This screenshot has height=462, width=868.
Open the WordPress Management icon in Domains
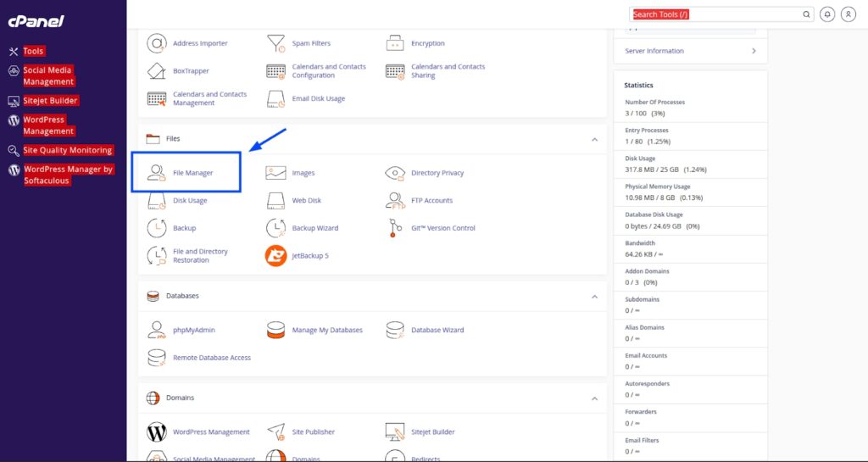pos(157,431)
